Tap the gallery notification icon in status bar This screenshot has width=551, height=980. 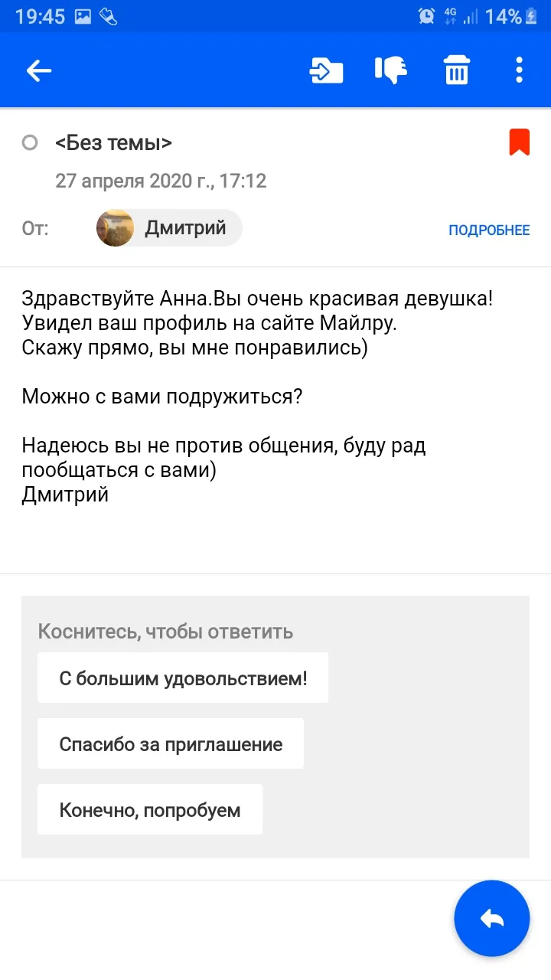(83, 16)
